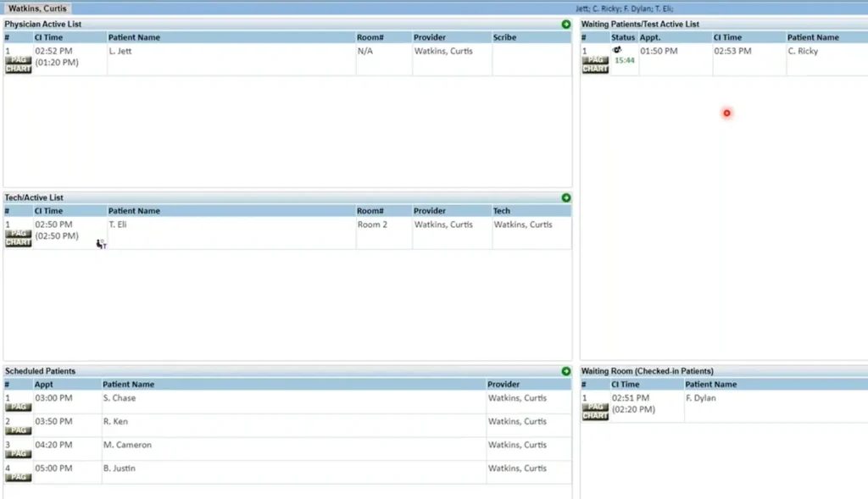Click 01:50 PM appointment for C. Ricky
868x499 pixels.
tap(659, 51)
